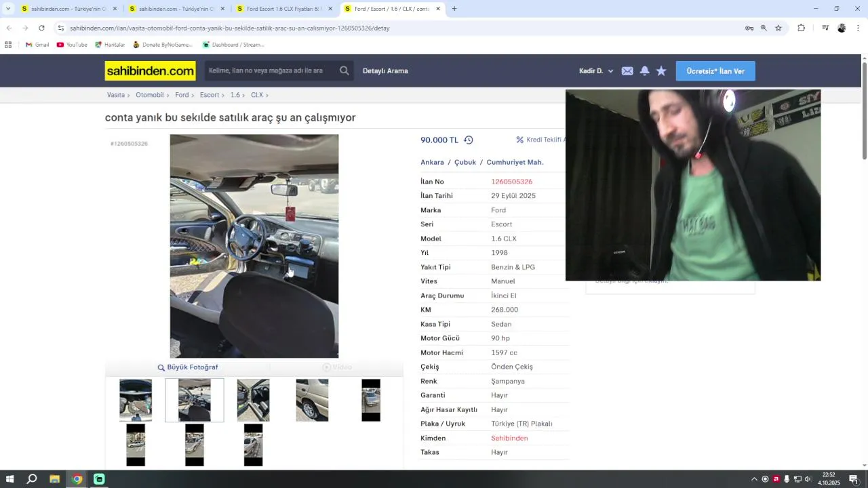This screenshot has width=868, height=488.
Task: Select the open car door thumbnail in the first row
Action: pyautogui.click(x=253, y=400)
